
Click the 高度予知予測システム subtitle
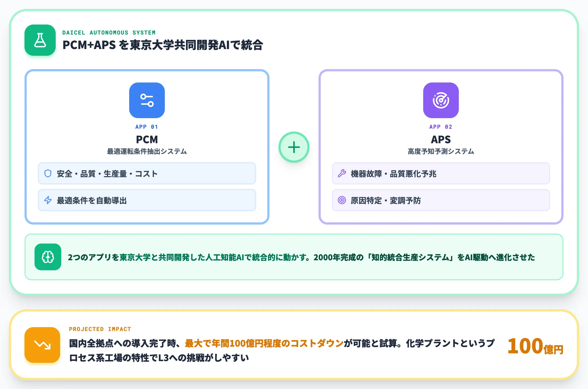pyautogui.click(x=441, y=151)
